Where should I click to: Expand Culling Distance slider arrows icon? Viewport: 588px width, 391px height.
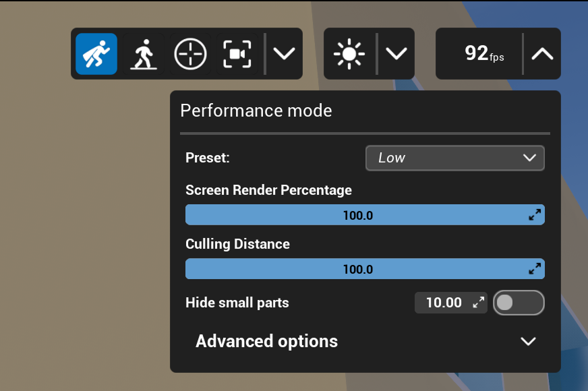coord(535,269)
